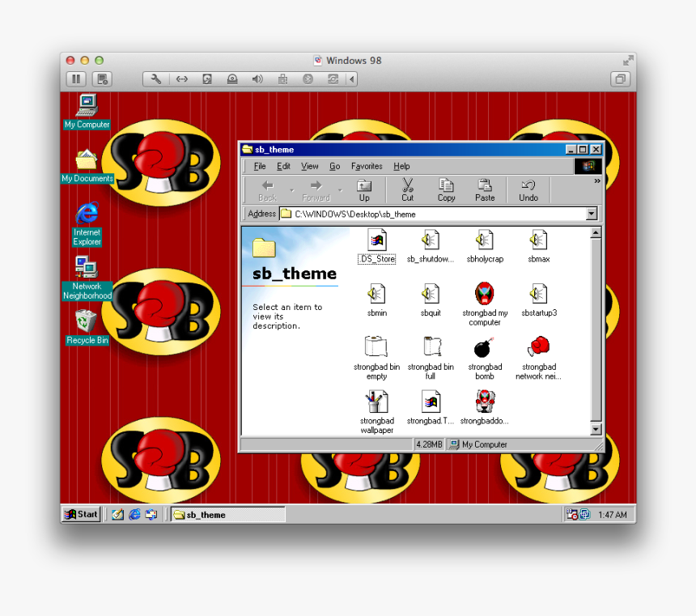This screenshot has width=696, height=616.
Task: Select the strongbad.T... theme file
Action: 430,408
